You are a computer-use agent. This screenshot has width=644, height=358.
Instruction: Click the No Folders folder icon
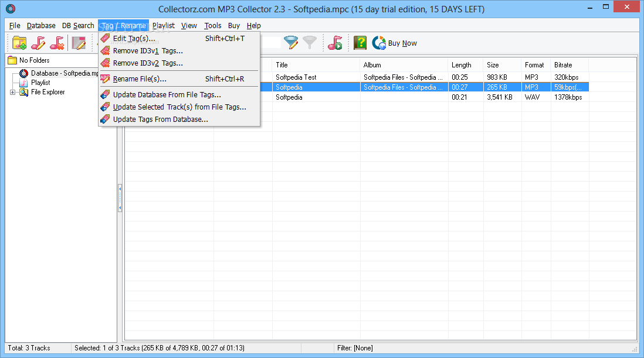tap(12, 60)
